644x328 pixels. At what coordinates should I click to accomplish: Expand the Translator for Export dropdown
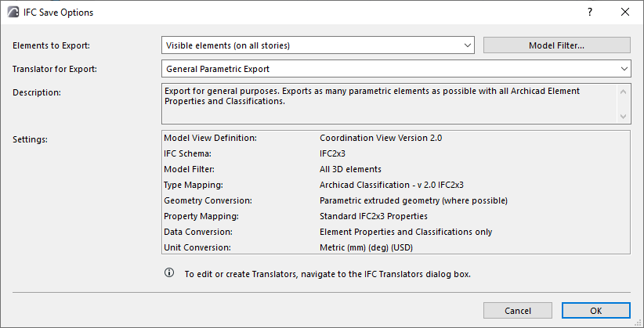[x=396, y=69]
